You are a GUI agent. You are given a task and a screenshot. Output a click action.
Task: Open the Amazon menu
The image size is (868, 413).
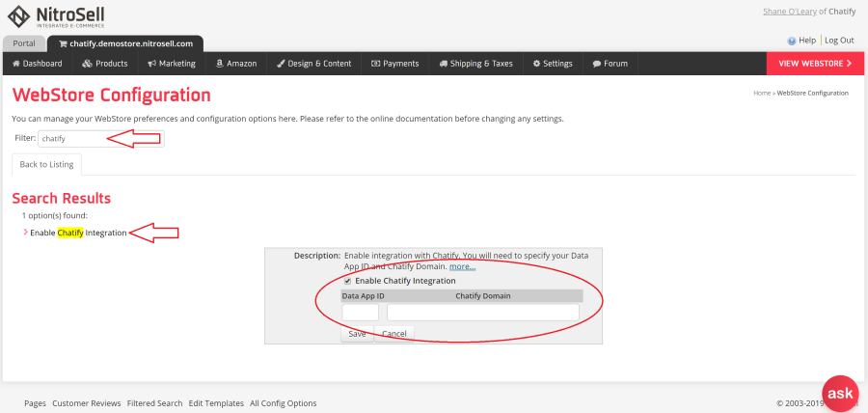point(236,64)
